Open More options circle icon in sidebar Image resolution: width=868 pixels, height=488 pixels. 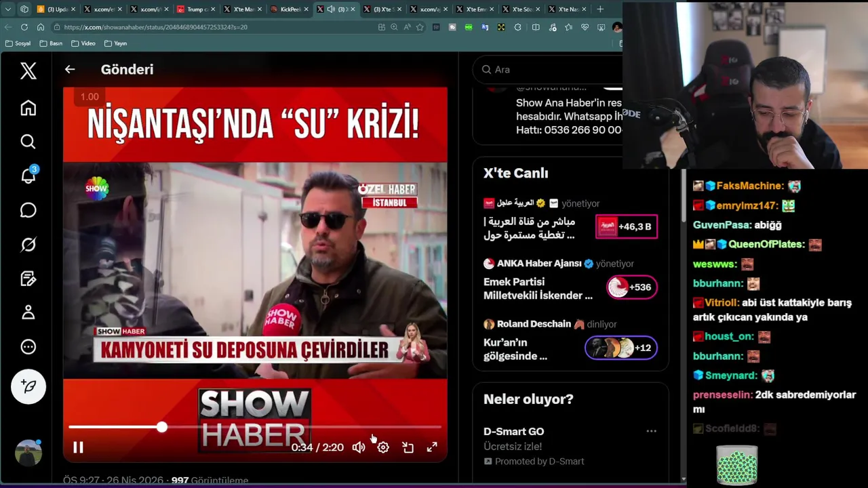[x=28, y=347]
